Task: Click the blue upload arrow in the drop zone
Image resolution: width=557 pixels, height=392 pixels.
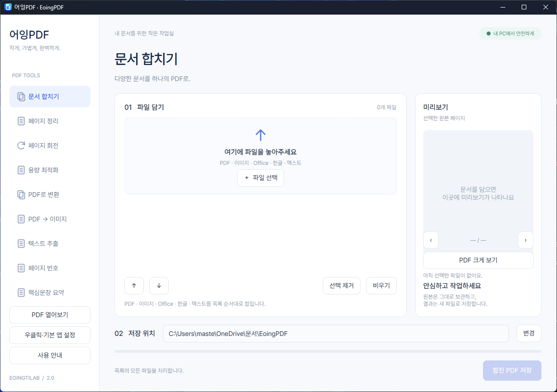Action: coord(261,135)
